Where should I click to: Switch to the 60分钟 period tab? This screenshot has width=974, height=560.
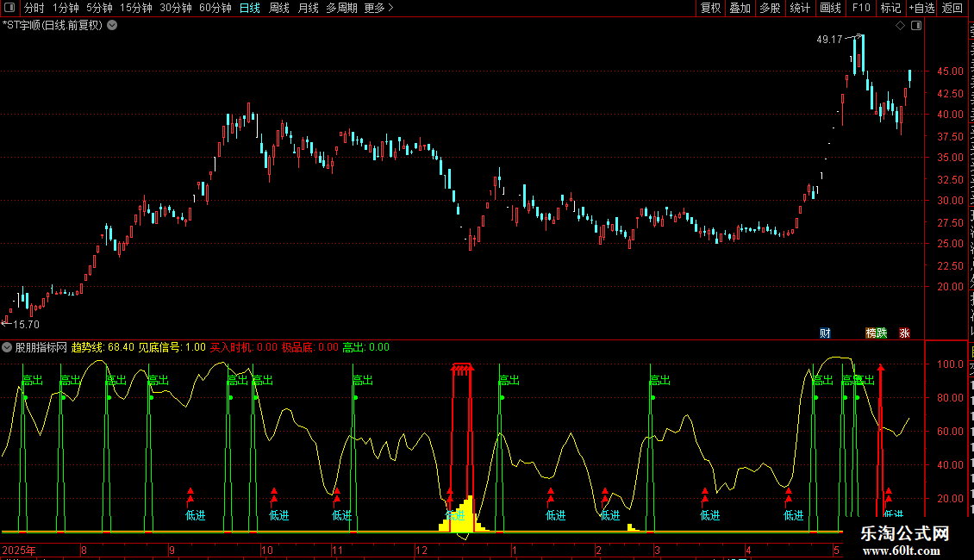point(215,8)
